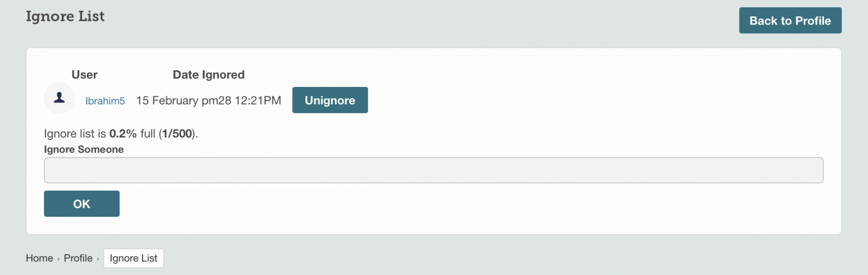868x275 pixels.
Task: Focus the Ignore Someone text field
Action: 433,171
